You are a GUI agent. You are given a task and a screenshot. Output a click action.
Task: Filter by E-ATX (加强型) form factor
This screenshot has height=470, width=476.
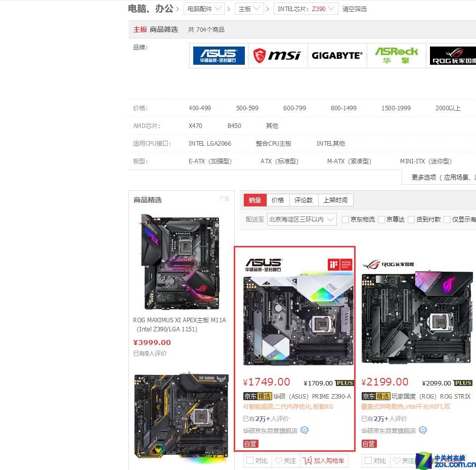pyautogui.click(x=210, y=161)
